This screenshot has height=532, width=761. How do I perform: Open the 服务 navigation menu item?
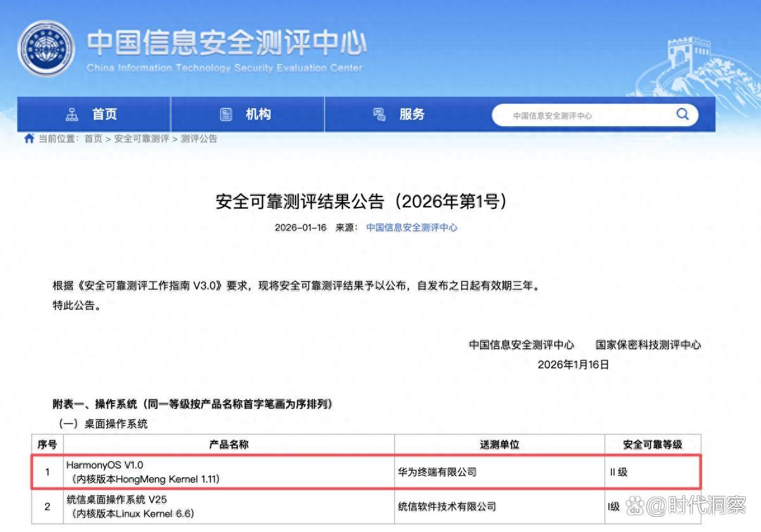(x=412, y=115)
